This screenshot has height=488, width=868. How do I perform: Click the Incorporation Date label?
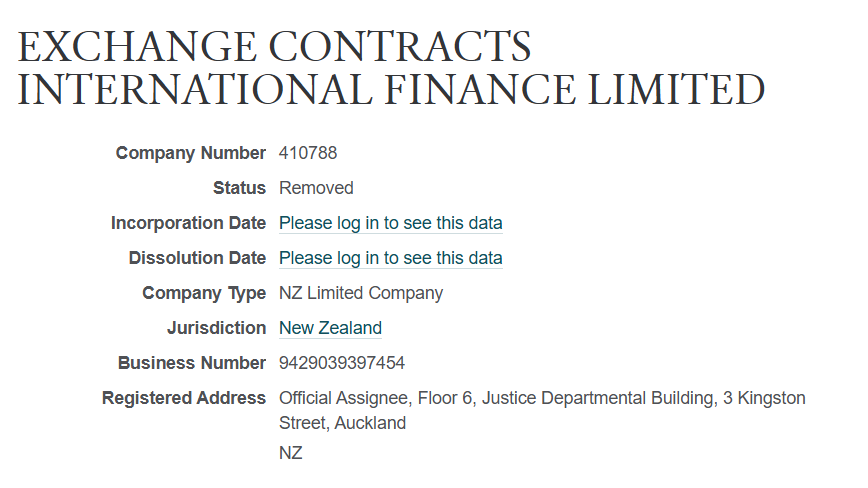(x=188, y=223)
